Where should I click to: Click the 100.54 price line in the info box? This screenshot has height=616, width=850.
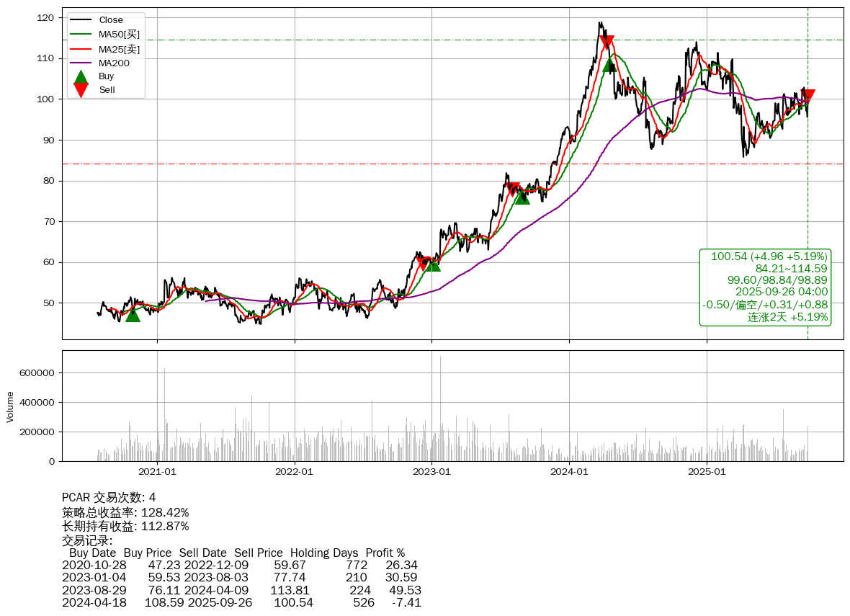click(x=769, y=256)
